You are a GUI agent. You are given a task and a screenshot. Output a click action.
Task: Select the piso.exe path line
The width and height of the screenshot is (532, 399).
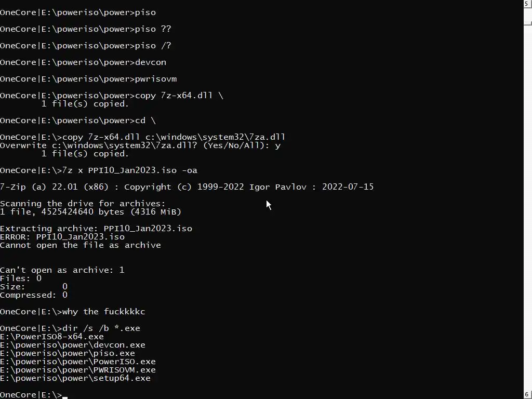68,353
